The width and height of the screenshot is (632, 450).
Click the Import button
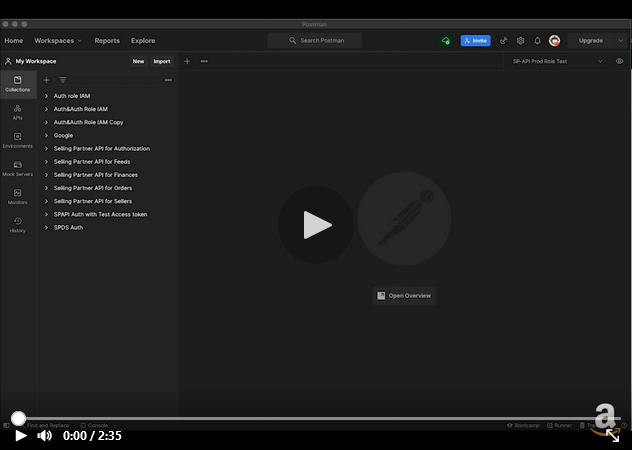[x=161, y=61]
